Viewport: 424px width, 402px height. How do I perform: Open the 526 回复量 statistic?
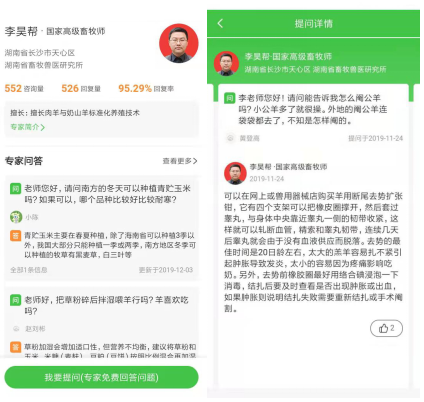[x=81, y=89]
